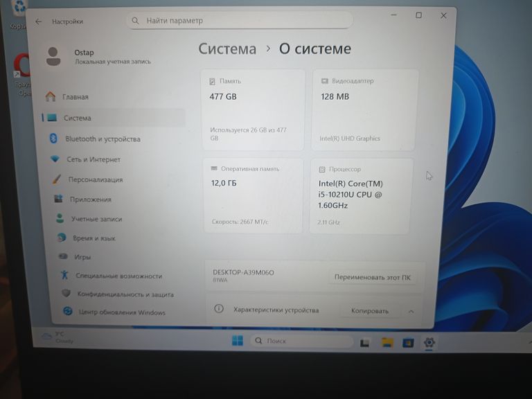Open File Explorer from the taskbar
This screenshot has width=532, height=399.
pyautogui.click(x=387, y=343)
